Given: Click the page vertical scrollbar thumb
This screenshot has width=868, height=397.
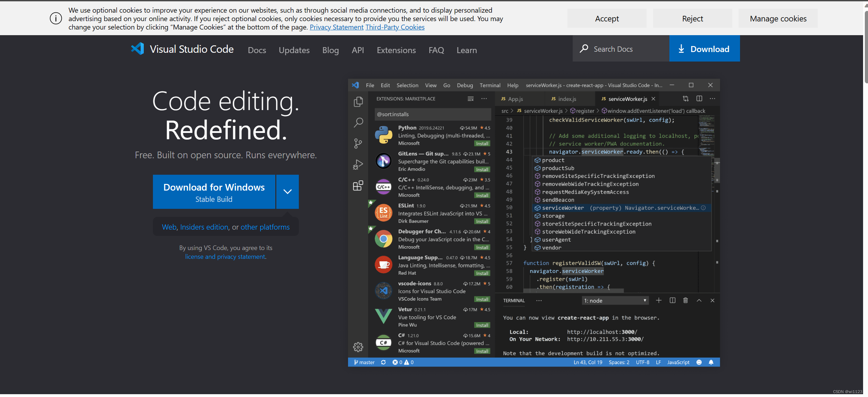Looking at the screenshot, I should 866,47.
